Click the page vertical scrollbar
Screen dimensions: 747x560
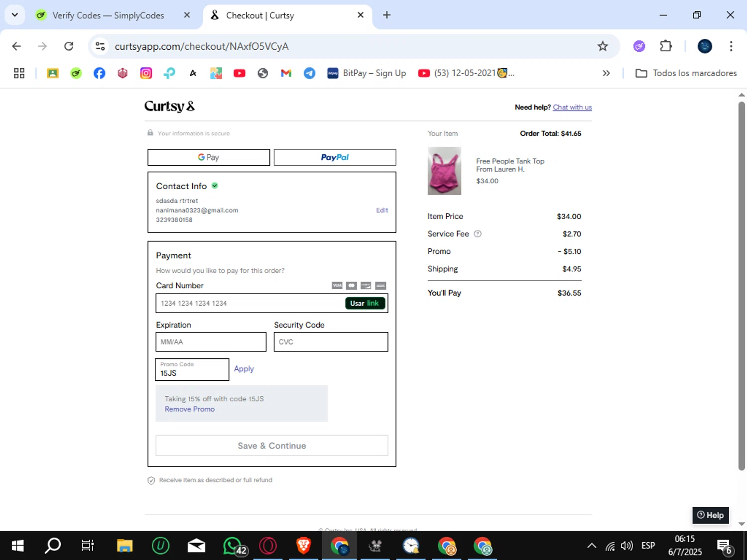point(742,286)
